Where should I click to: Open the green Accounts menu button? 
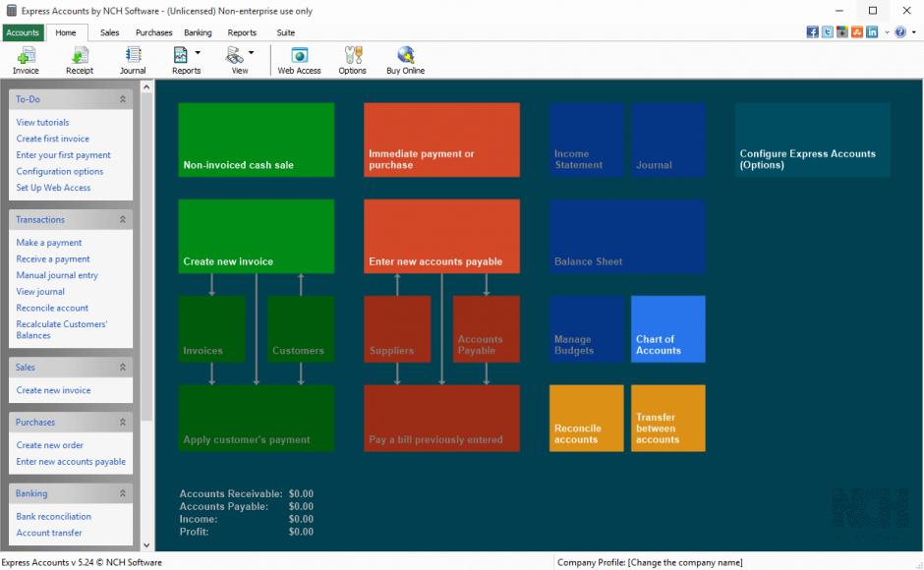[x=23, y=32]
